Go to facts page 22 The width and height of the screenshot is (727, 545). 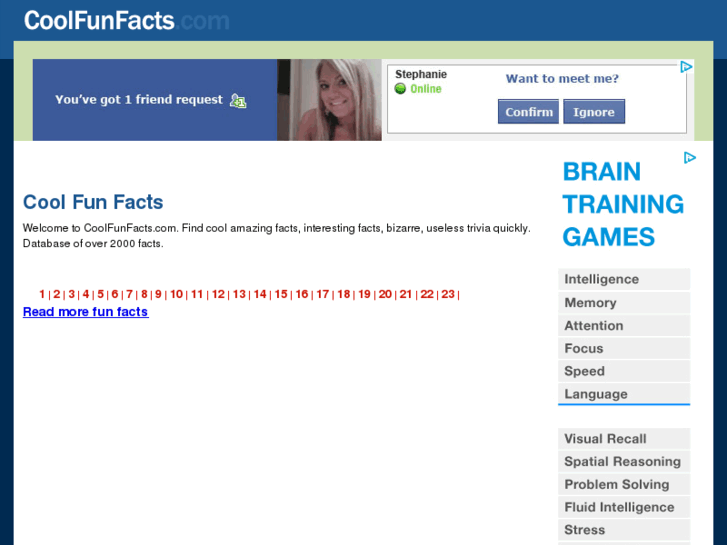pos(427,294)
